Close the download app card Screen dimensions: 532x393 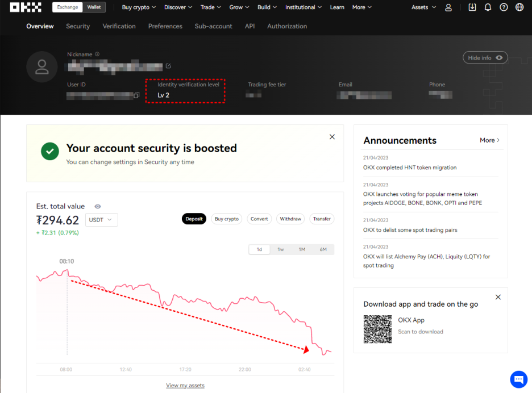tap(498, 297)
